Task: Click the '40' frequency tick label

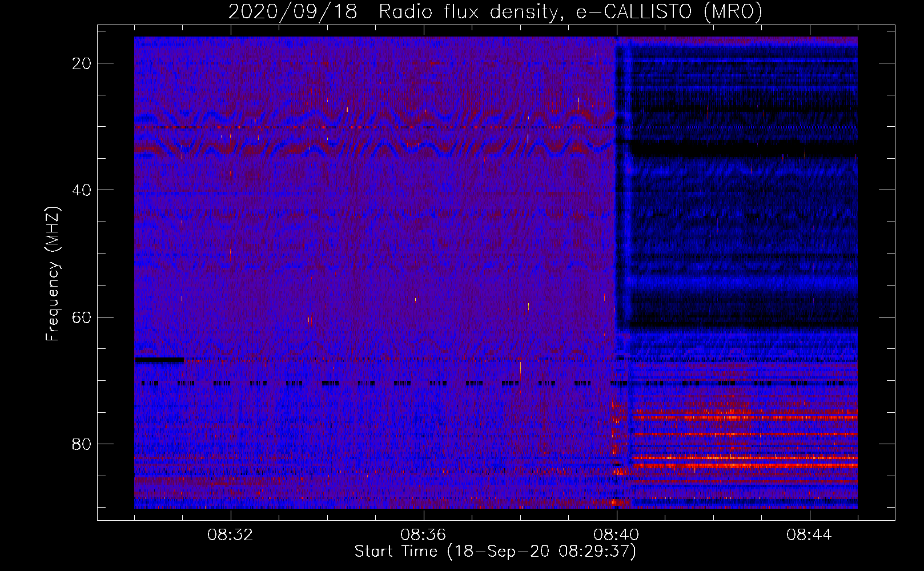Action: pos(82,190)
